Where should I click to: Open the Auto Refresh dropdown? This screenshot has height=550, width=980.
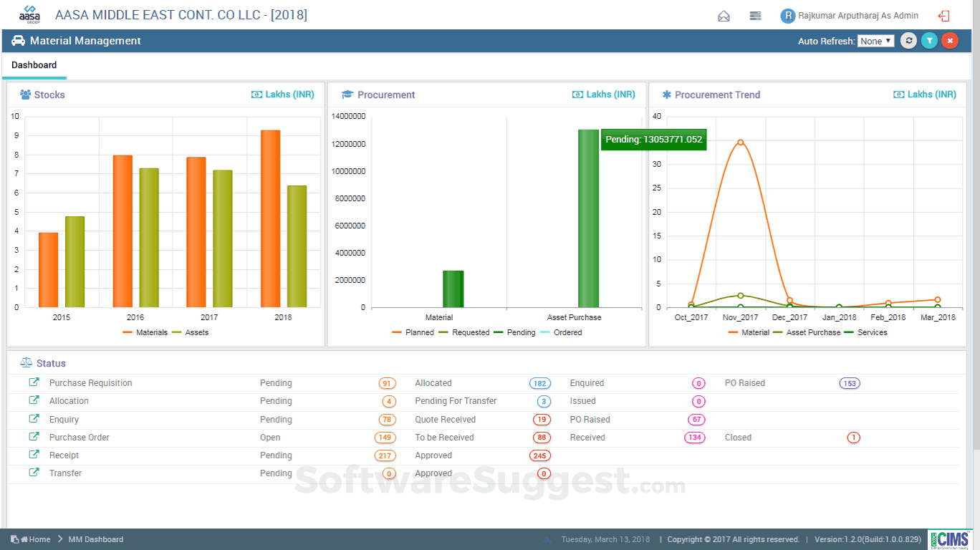pos(876,41)
